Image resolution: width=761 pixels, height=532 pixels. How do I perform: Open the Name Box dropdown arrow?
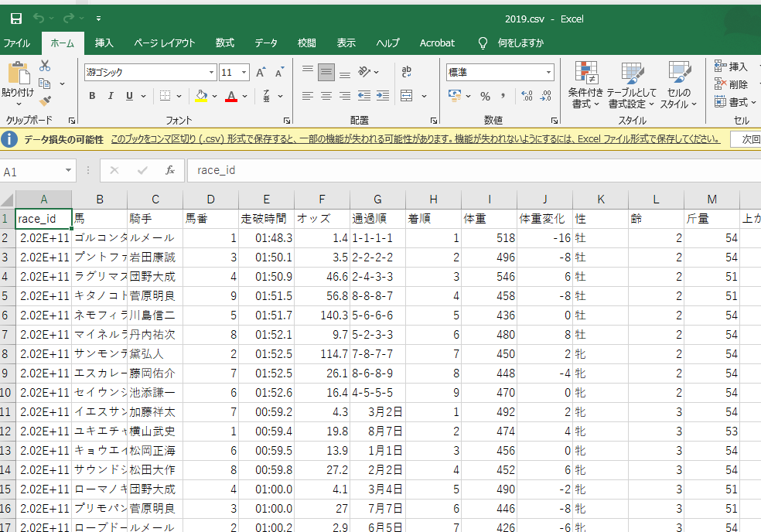point(68,170)
